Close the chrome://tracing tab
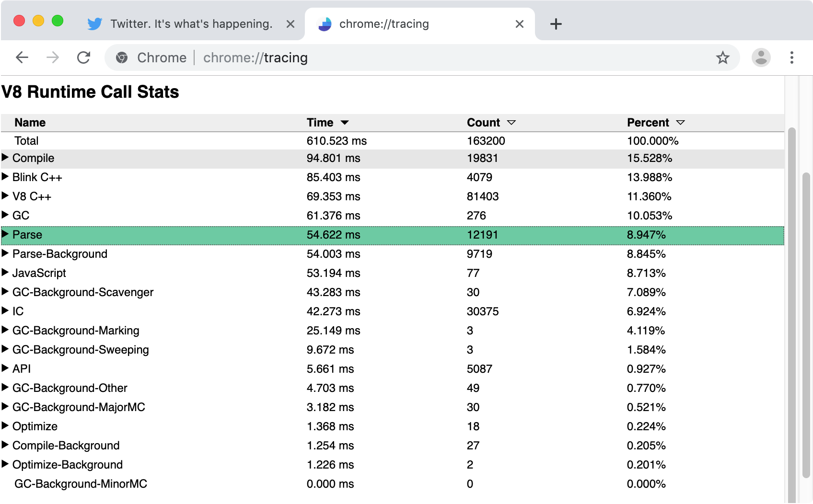Image resolution: width=813 pixels, height=504 pixels. click(x=519, y=24)
